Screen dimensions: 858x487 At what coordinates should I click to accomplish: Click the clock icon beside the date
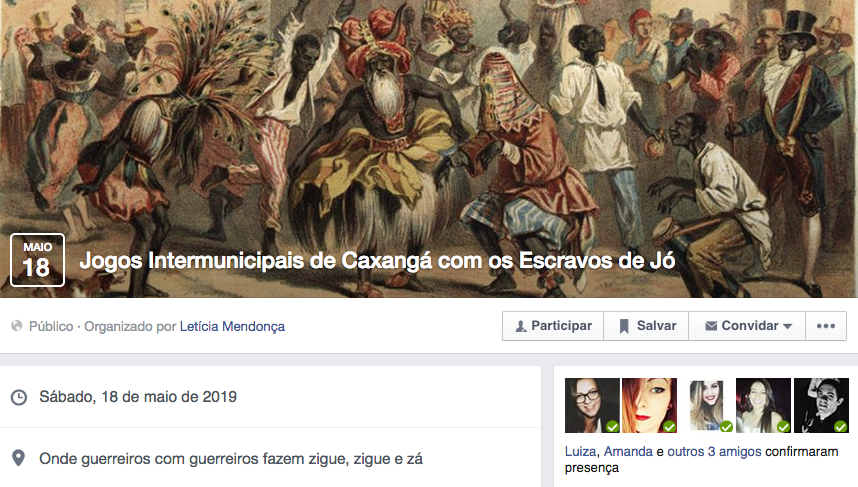coord(19,397)
